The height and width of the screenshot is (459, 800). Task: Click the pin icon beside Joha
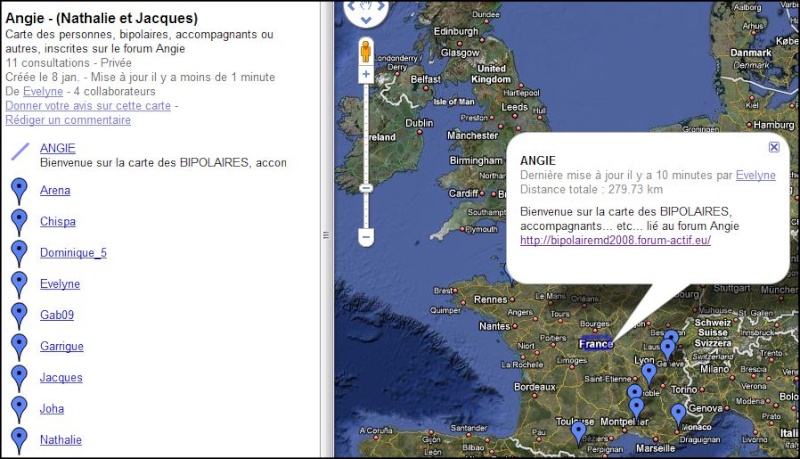[19, 410]
